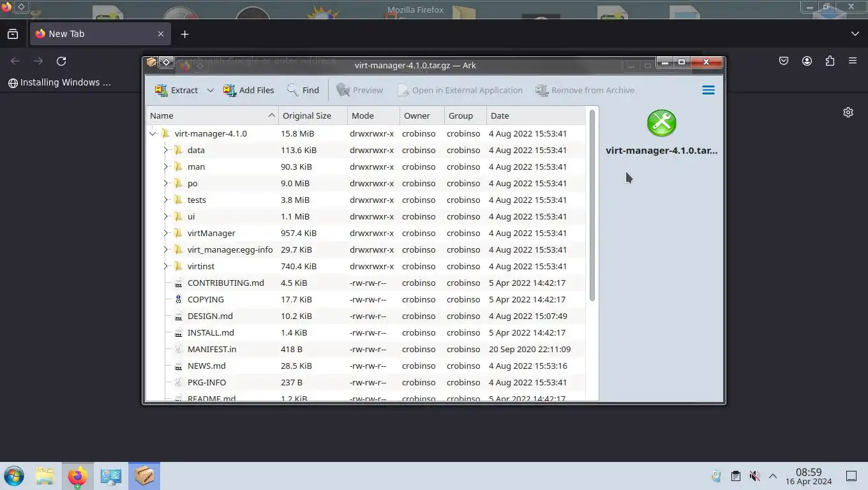Click muted volume tray icon

tap(754, 476)
